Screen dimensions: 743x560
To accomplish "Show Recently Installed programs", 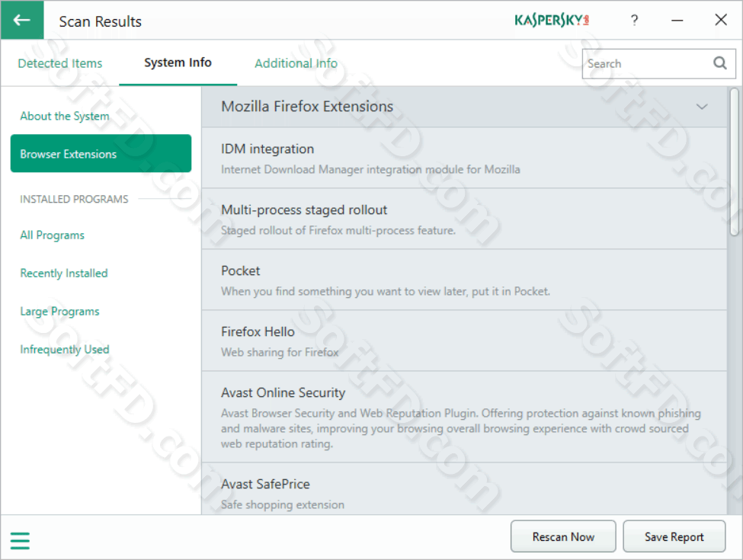I will [64, 274].
